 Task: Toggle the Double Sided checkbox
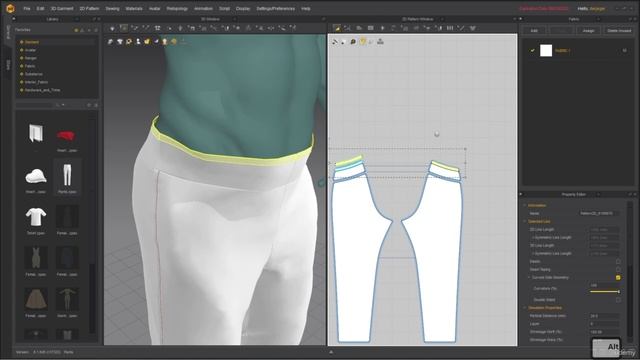618,300
